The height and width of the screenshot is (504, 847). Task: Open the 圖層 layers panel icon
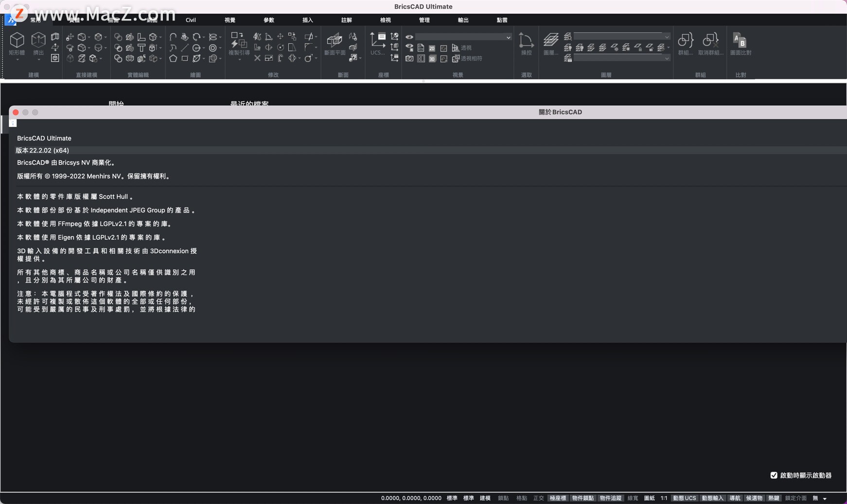pyautogui.click(x=550, y=43)
